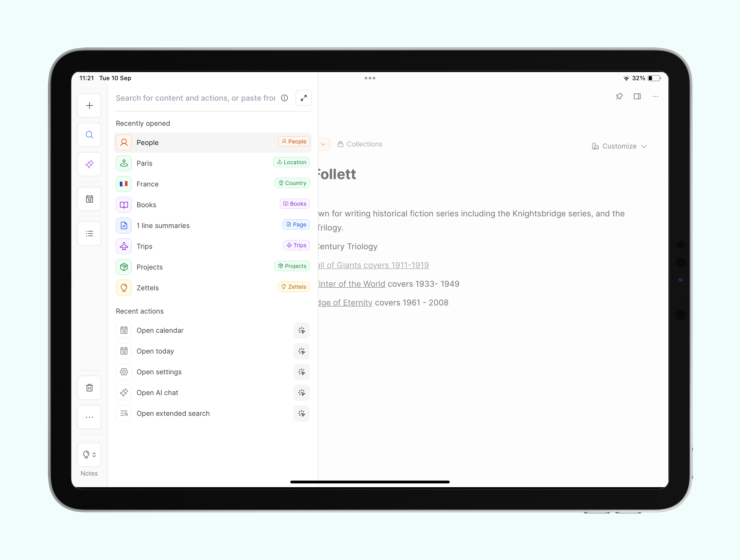
Task: Click the info icon next to search bar
Action: point(285,98)
